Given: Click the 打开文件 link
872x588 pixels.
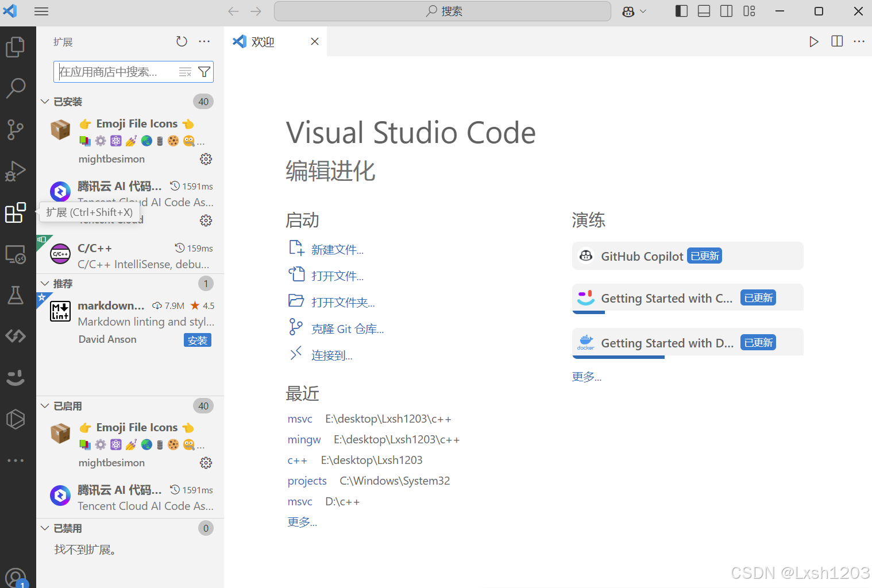Looking at the screenshot, I should pyautogui.click(x=337, y=276).
